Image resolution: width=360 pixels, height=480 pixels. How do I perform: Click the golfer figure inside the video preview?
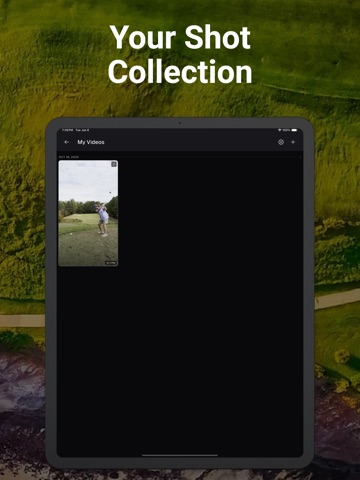tap(102, 220)
